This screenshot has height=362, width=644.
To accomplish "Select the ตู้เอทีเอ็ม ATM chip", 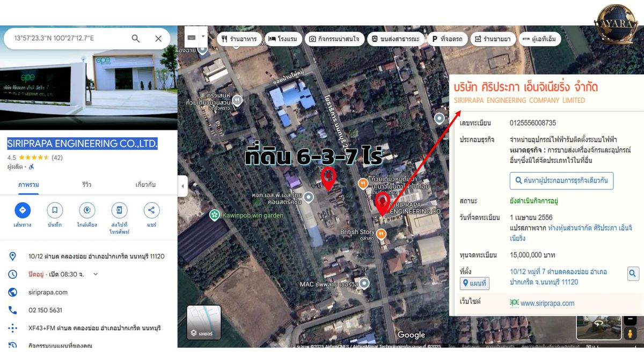I will tap(540, 39).
